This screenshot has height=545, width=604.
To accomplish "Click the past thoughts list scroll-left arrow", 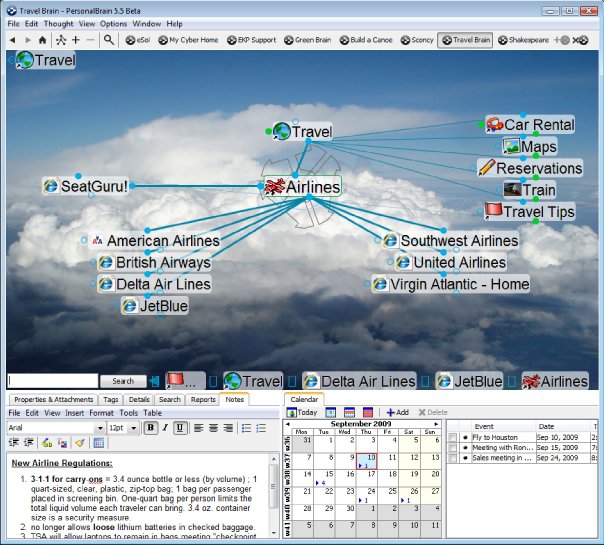I will coord(154,381).
